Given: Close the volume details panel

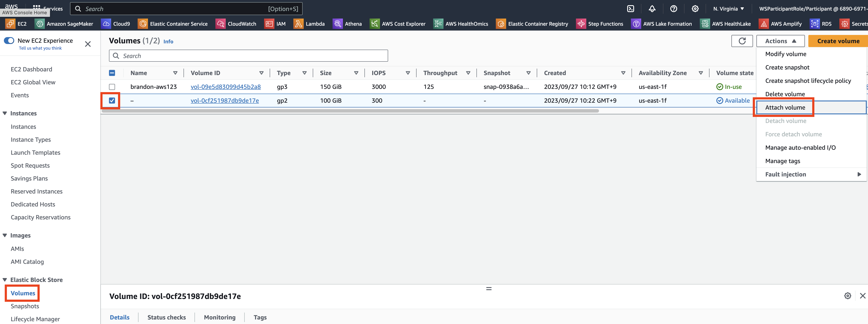Looking at the screenshot, I should point(863,296).
